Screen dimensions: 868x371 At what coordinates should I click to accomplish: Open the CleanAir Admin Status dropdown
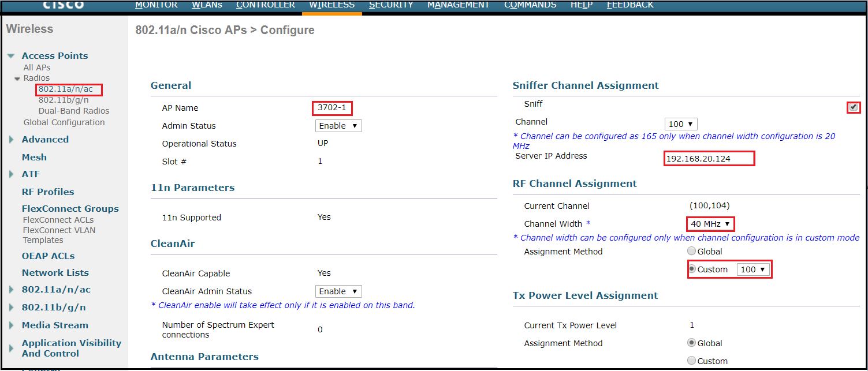[x=338, y=291]
